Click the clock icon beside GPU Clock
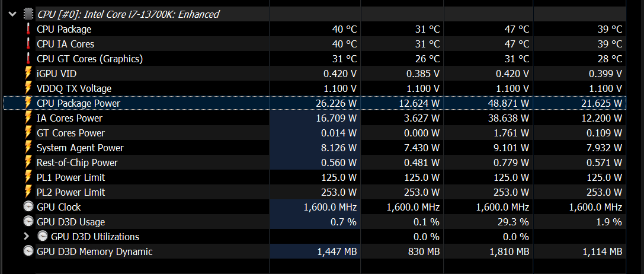This screenshot has height=274, width=644. coord(28,206)
